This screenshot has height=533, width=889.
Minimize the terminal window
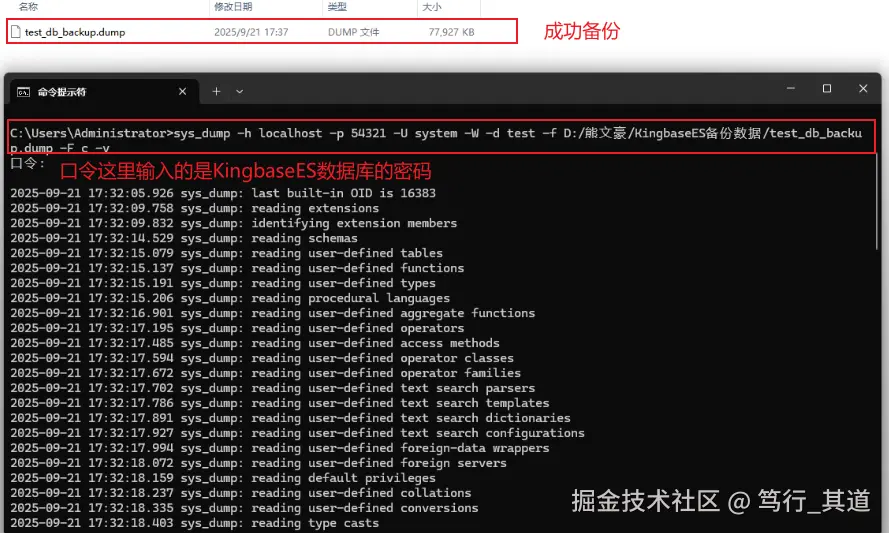[791, 88]
